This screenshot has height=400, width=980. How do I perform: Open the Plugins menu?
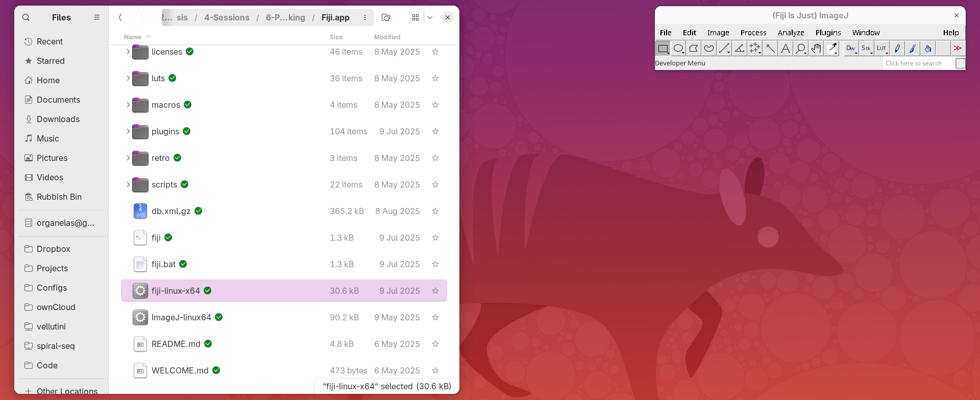click(828, 33)
